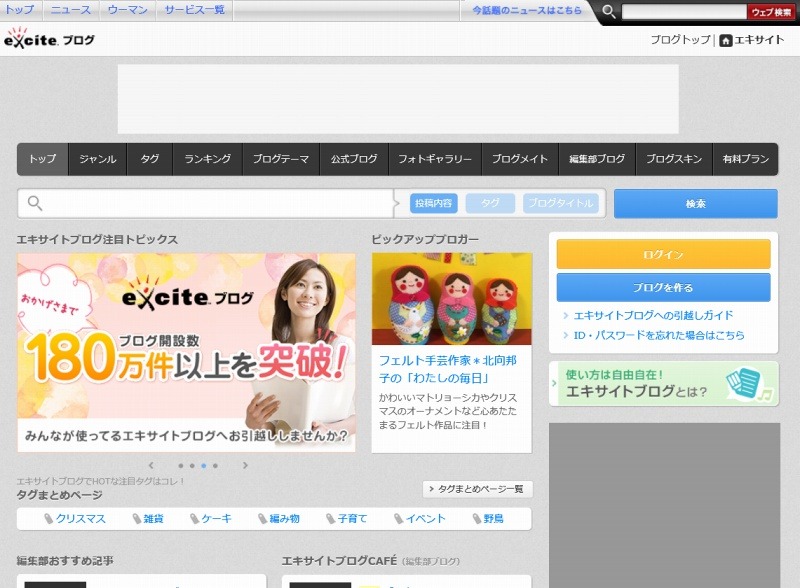
Task: Click トップ in the top bar
Action: [19, 10]
